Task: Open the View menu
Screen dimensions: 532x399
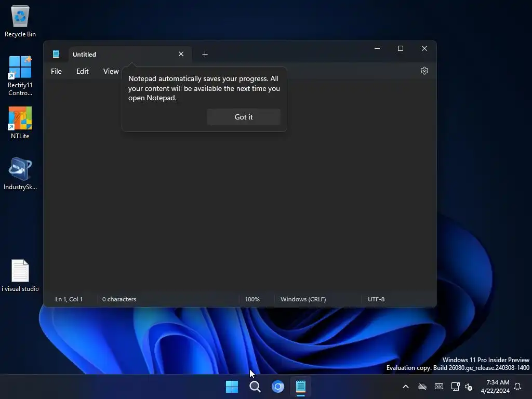Action: [111, 71]
